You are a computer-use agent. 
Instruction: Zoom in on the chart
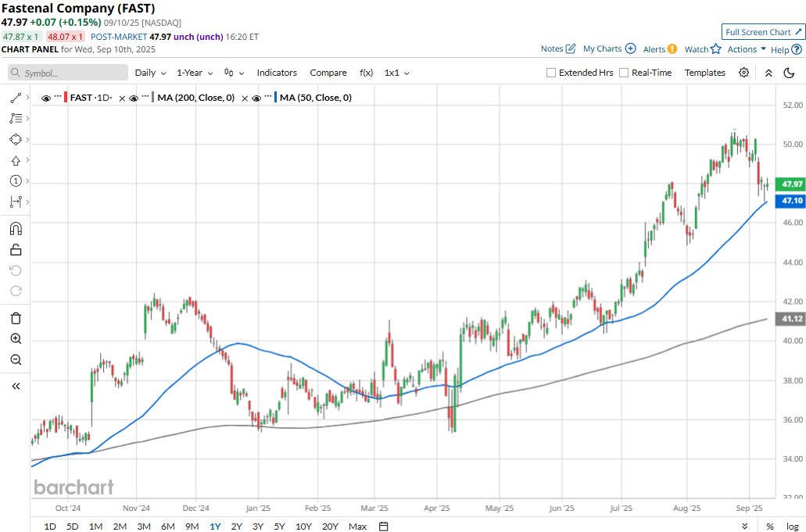(x=16, y=339)
